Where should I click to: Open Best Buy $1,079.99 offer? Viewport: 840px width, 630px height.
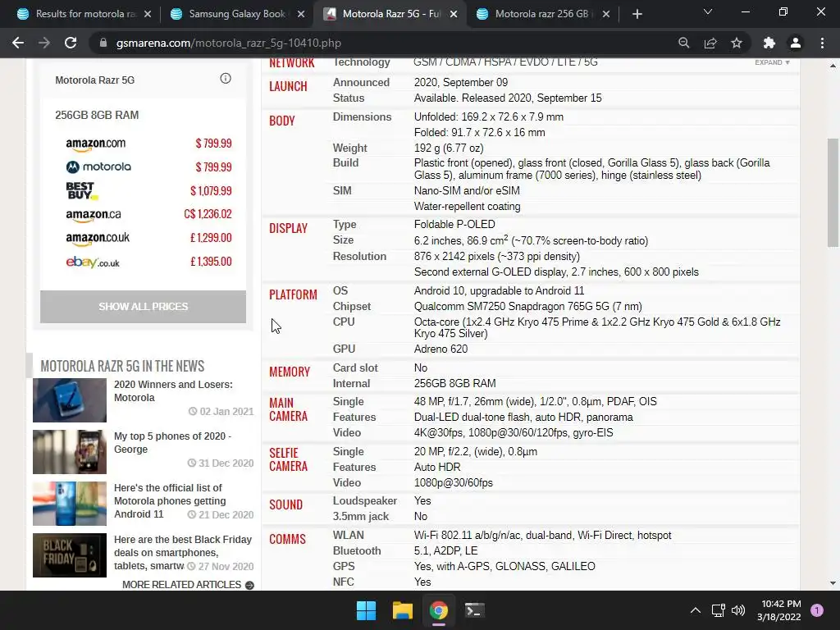[148, 190]
